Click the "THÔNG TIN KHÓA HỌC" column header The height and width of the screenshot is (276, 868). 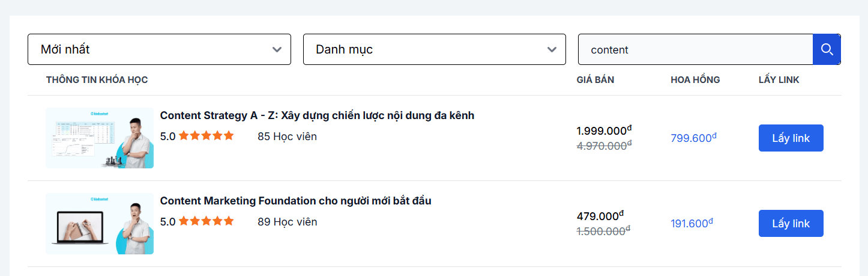[x=97, y=80]
